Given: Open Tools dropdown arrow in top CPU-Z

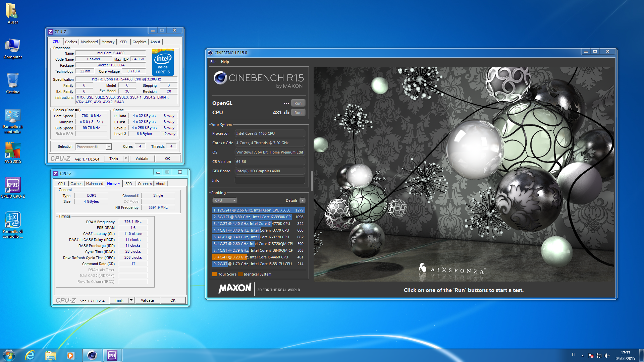Looking at the screenshot, I should [126, 159].
